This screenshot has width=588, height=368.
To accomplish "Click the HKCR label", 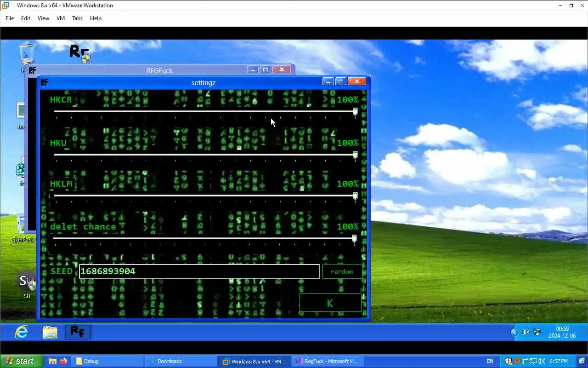I will tap(61, 100).
